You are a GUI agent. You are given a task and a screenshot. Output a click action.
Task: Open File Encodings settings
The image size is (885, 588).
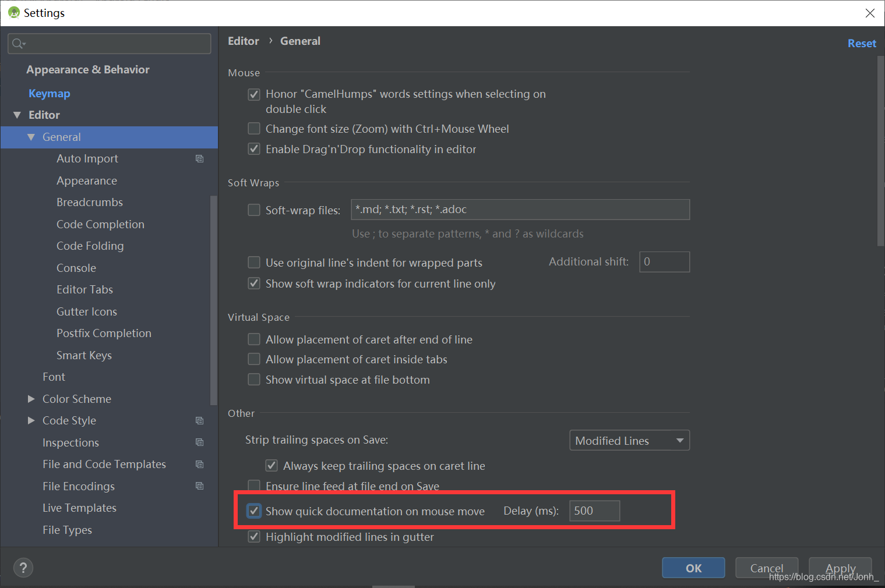pos(79,487)
